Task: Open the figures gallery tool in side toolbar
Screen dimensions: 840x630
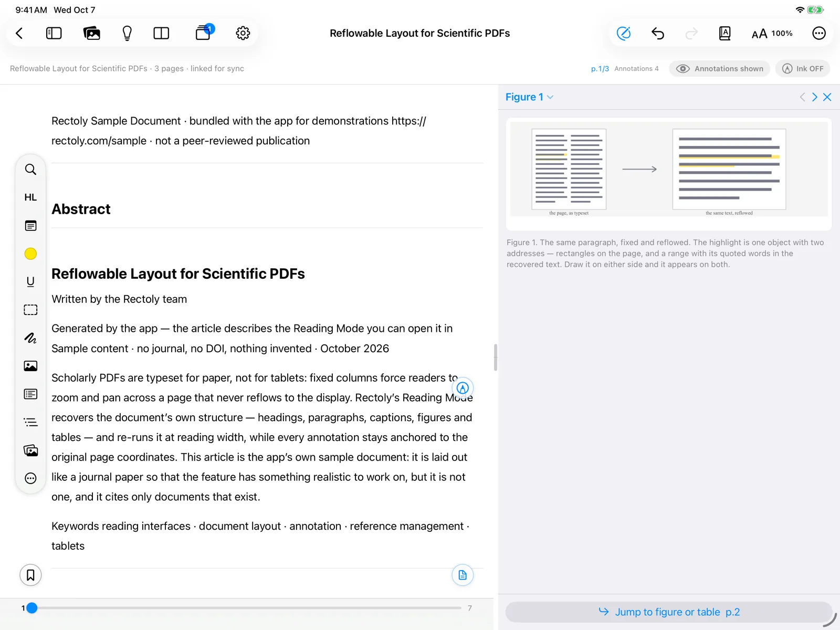Action: [x=30, y=450]
